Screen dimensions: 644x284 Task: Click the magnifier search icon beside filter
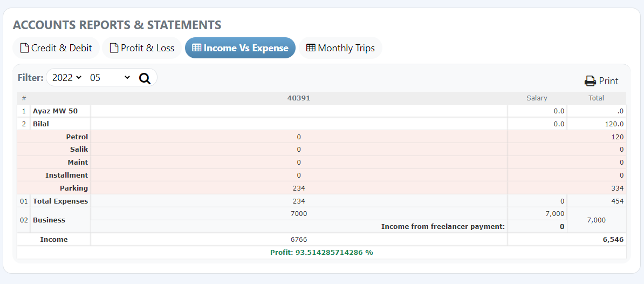[145, 78]
